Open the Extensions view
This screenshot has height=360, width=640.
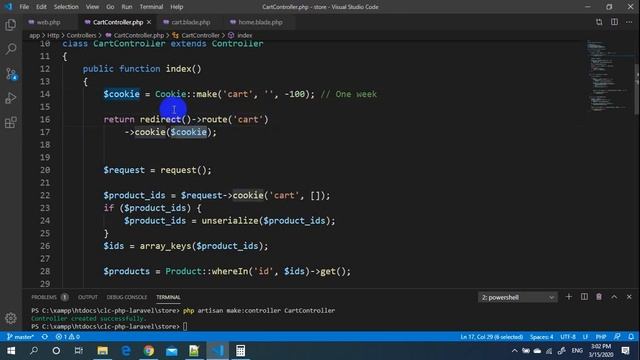click(x=11, y=122)
